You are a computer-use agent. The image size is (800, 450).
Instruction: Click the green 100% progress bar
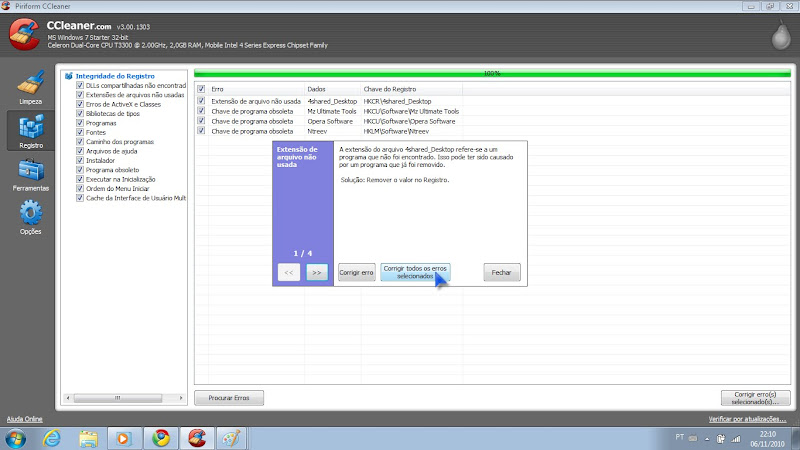[492, 73]
